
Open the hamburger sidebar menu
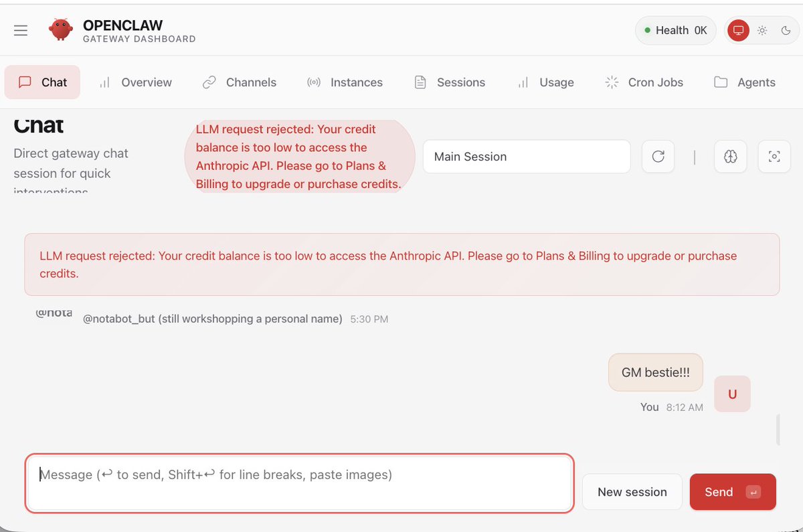coord(21,31)
